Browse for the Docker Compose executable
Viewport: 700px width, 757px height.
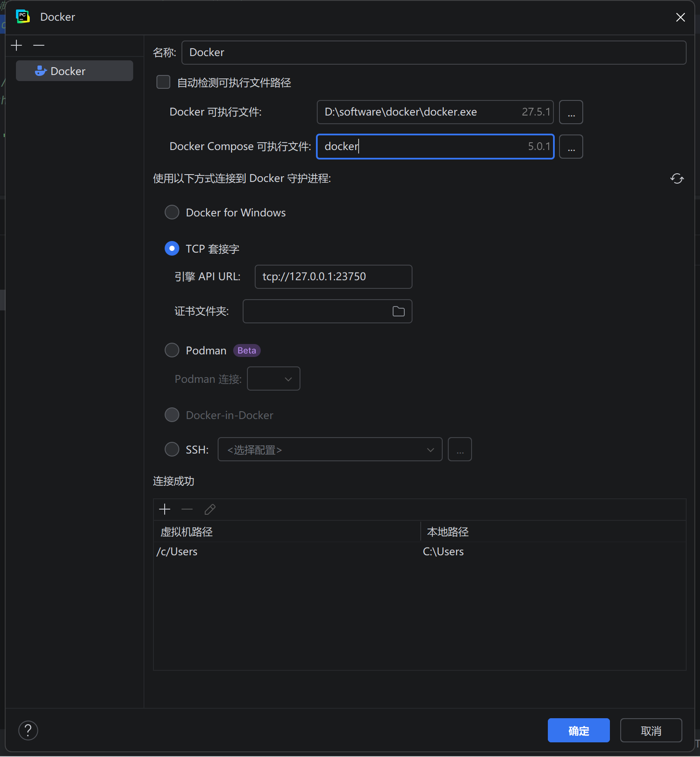[571, 147]
